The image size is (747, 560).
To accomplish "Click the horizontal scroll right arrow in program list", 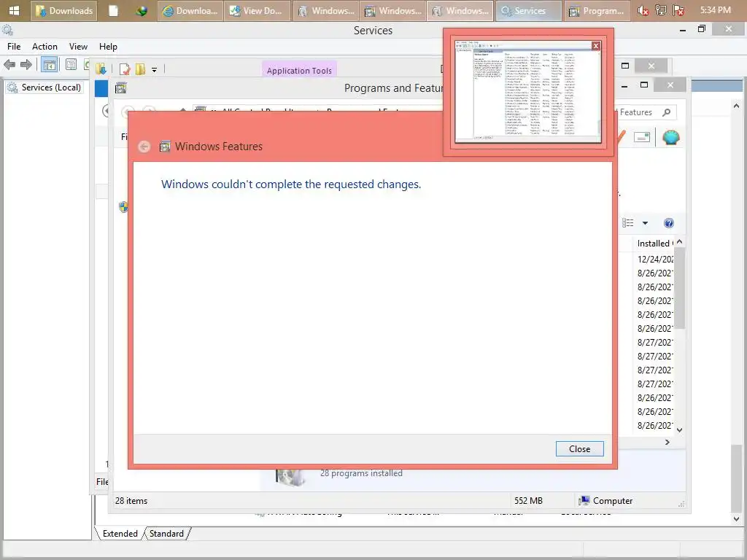I will pos(667,442).
